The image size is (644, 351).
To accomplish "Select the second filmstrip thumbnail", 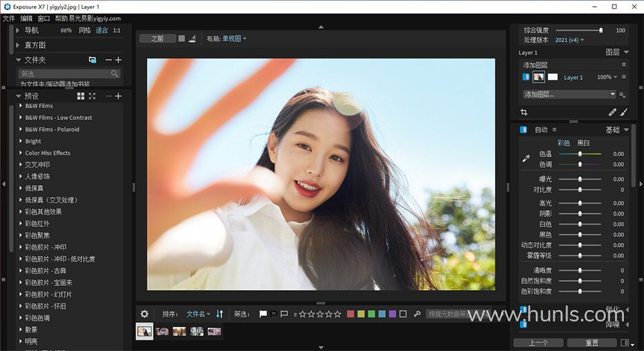I will tap(162, 332).
